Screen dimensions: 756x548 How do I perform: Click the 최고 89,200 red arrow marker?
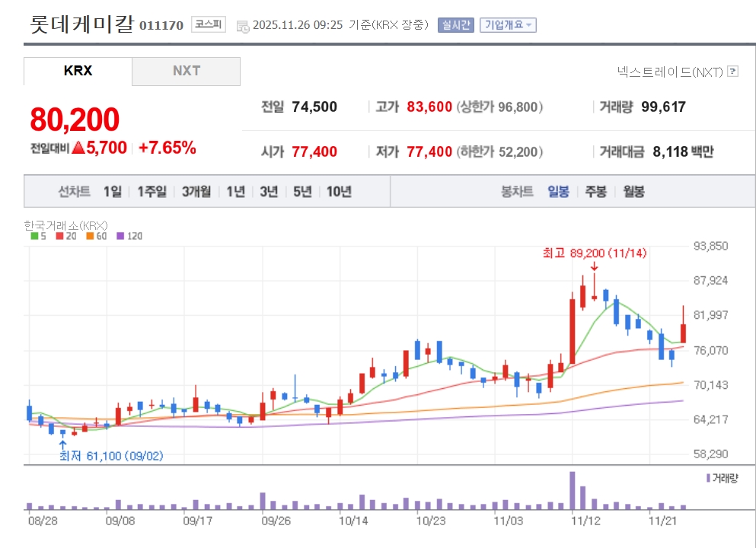point(594,266)
